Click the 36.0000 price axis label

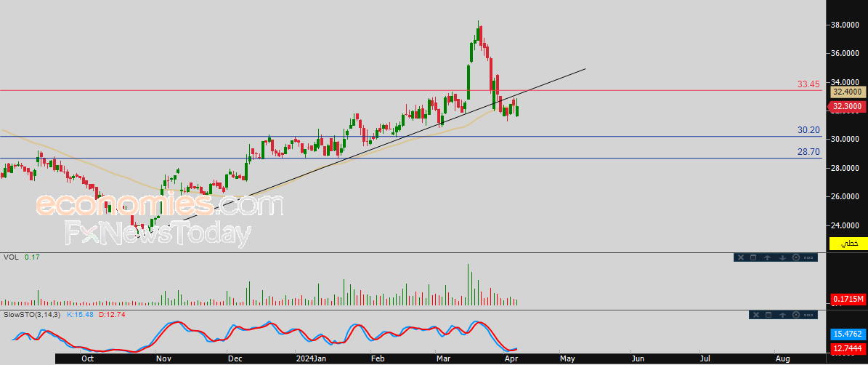[845, 53]
